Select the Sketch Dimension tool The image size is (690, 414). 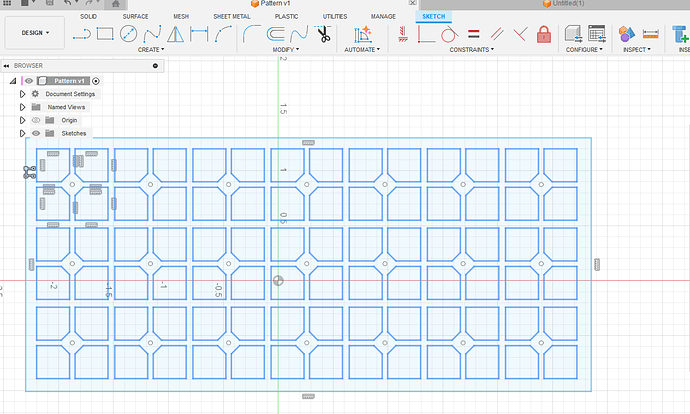[x=199, y=34]
